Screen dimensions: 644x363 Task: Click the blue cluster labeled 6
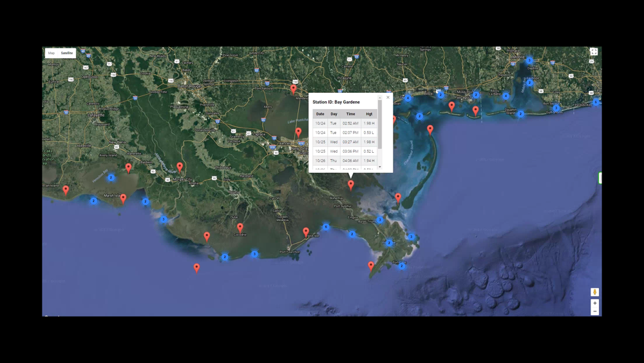[326, 227]
